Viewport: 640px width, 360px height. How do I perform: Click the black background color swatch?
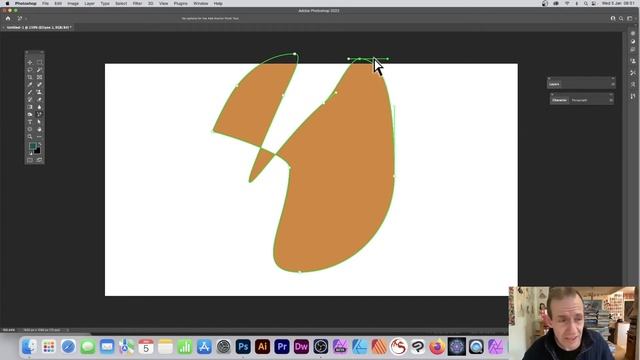tap(37, 151)
